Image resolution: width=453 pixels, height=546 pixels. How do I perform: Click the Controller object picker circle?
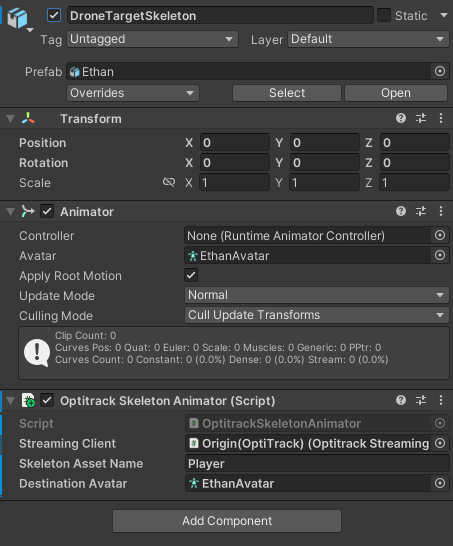(440, 235)
